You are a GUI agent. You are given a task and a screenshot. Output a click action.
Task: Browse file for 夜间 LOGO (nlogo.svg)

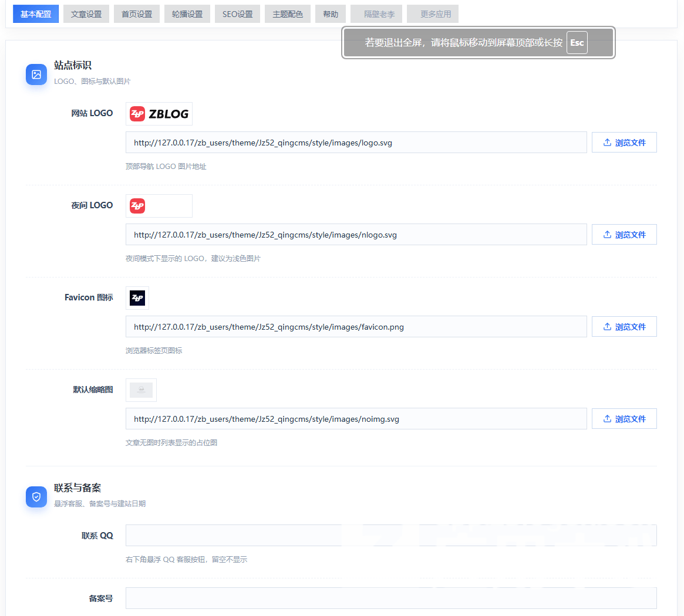pos(624,235)
